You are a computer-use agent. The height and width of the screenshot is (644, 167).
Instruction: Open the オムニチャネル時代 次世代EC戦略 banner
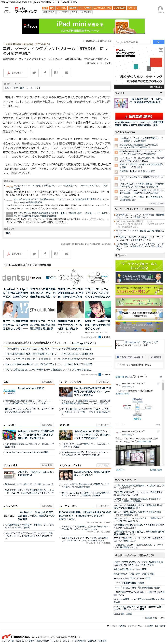(139, 314)
